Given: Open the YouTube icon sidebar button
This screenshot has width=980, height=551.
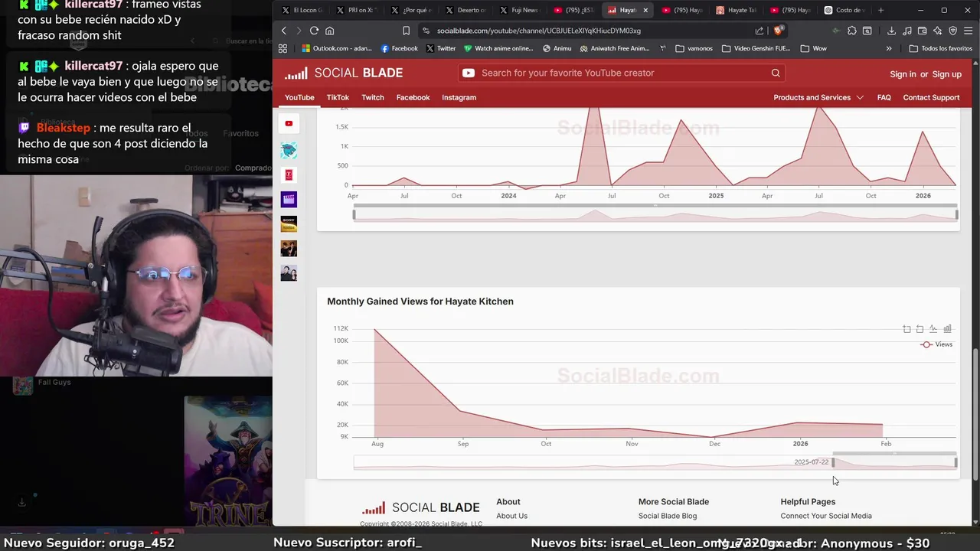Looking at the screenshot, I should (x=289, y=123).
